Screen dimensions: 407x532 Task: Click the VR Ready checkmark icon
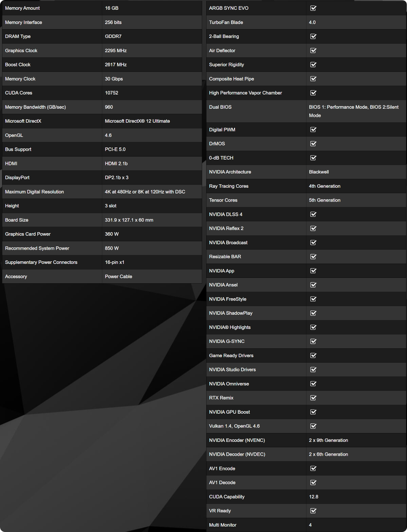[313, 511]
